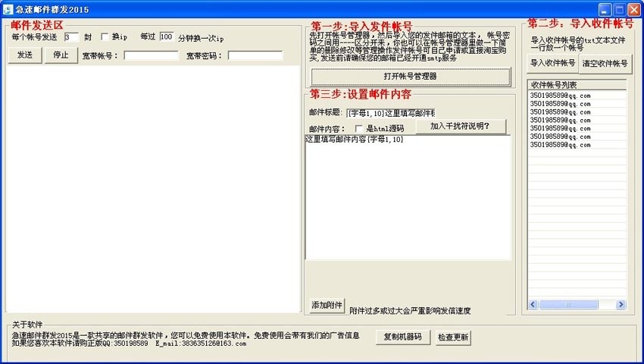
Task: Click the 宽带密码 input field
Action: click(x=255, y=55)
